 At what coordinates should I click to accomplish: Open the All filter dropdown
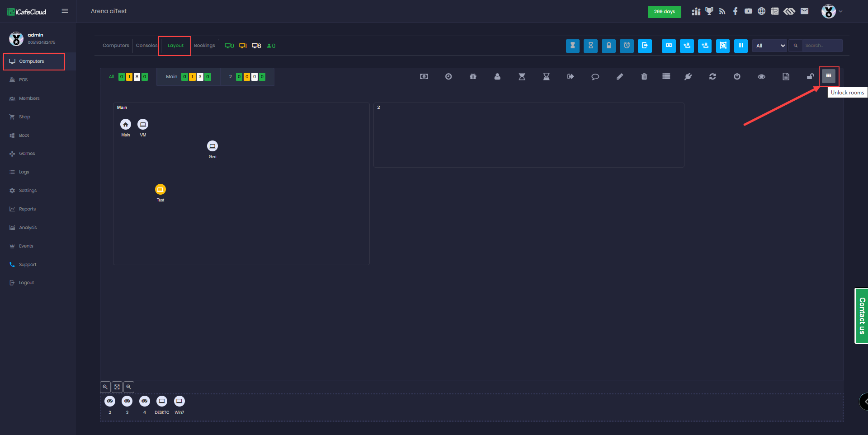769,46
